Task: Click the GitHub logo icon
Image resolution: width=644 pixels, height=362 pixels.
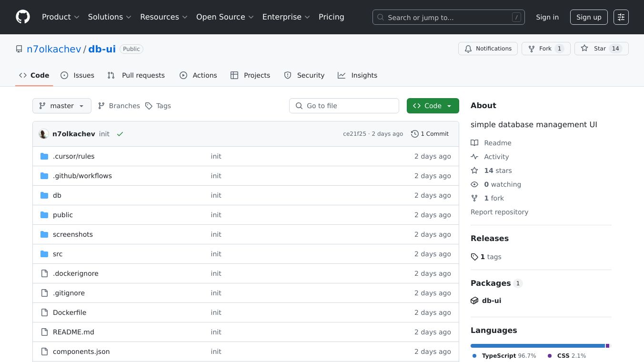Action: click(x=23, y=17)
